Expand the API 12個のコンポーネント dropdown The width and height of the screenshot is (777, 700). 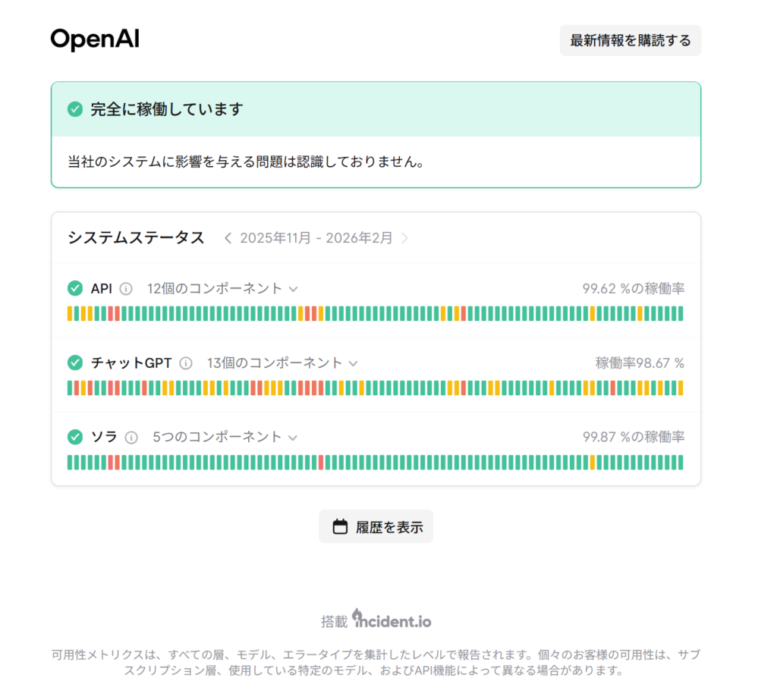(293, 289)
